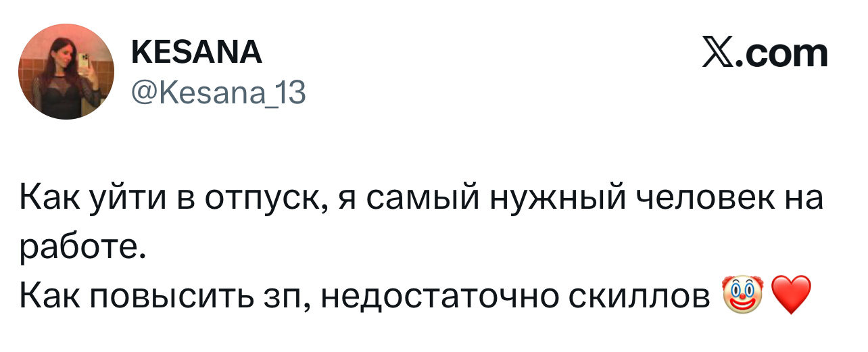
Task: Click the X logo icon
Action: click(719, 54)
